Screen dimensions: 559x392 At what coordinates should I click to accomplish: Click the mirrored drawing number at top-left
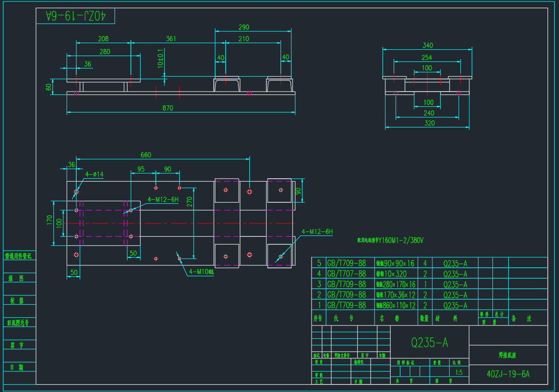pos(75,16)
